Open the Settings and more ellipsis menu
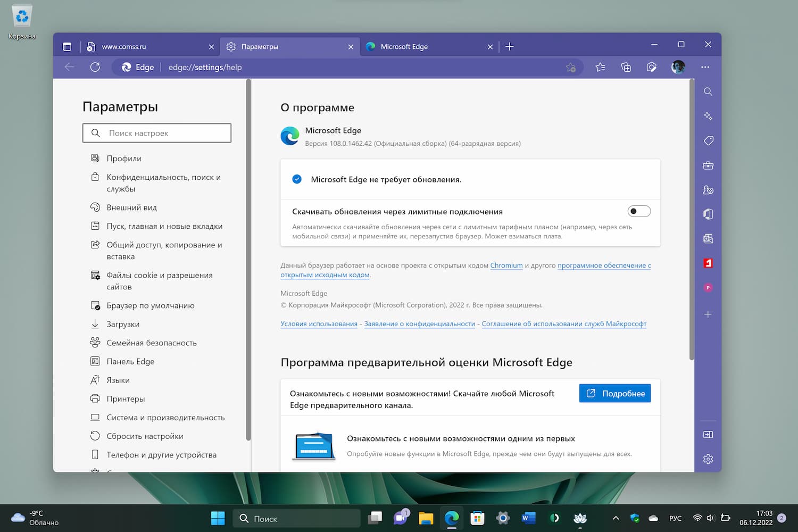Screen dimensions: 798x532 (705, 67)
